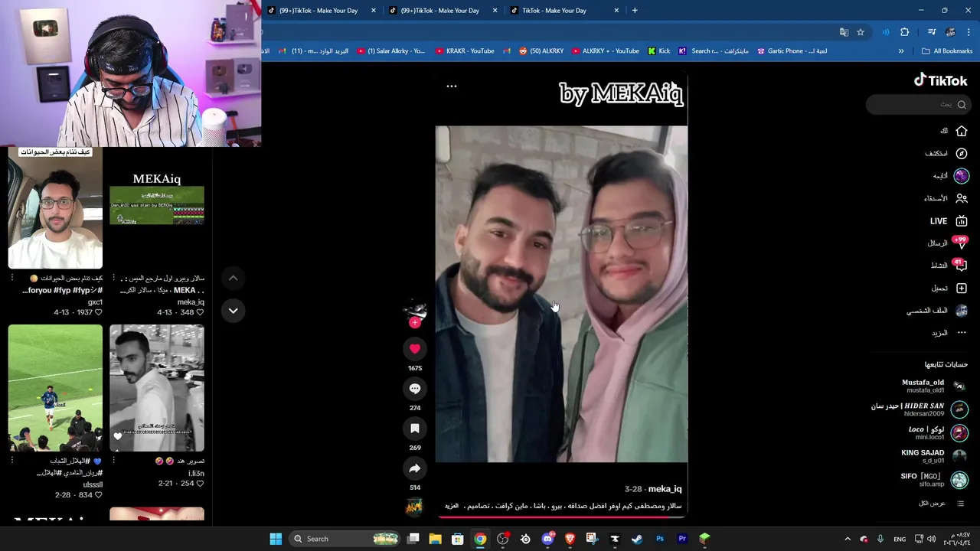This screenshot has width=980, height=551.
Task: Open the HIDER SAN followed account
Action: (x=920, y=409)
